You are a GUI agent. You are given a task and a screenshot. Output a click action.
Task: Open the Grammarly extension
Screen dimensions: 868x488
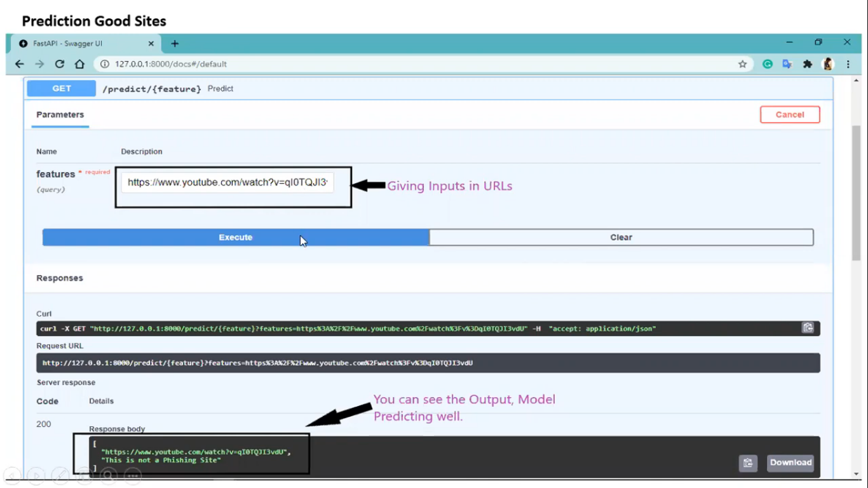pos(767,64)
